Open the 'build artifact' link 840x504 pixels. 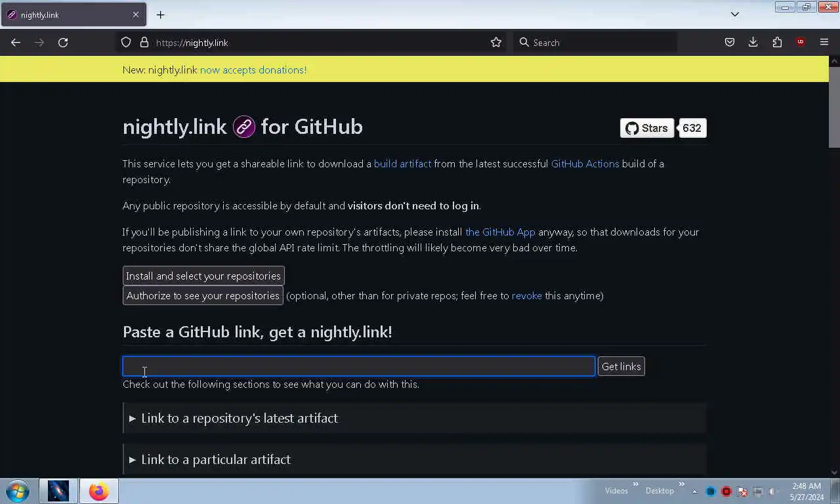click(x=402, y=163)
